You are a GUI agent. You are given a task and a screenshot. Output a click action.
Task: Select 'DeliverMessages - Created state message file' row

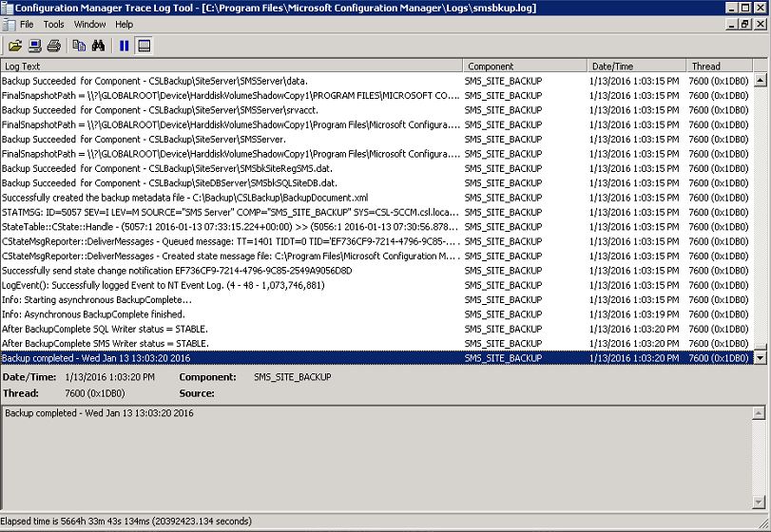click(x=376, y=256)
